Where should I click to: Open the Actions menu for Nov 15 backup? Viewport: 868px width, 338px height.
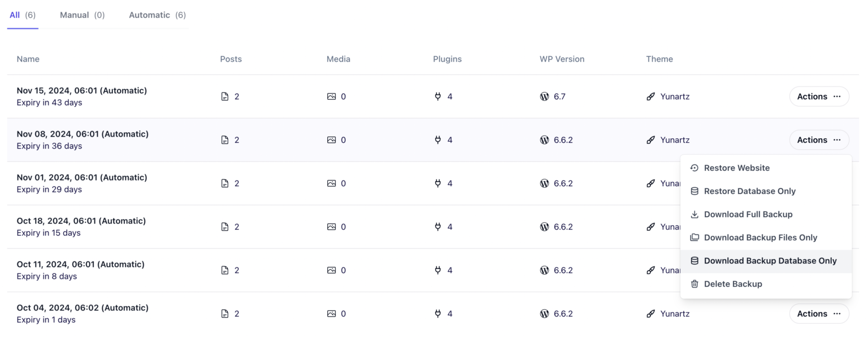click(x=818, y=96)
